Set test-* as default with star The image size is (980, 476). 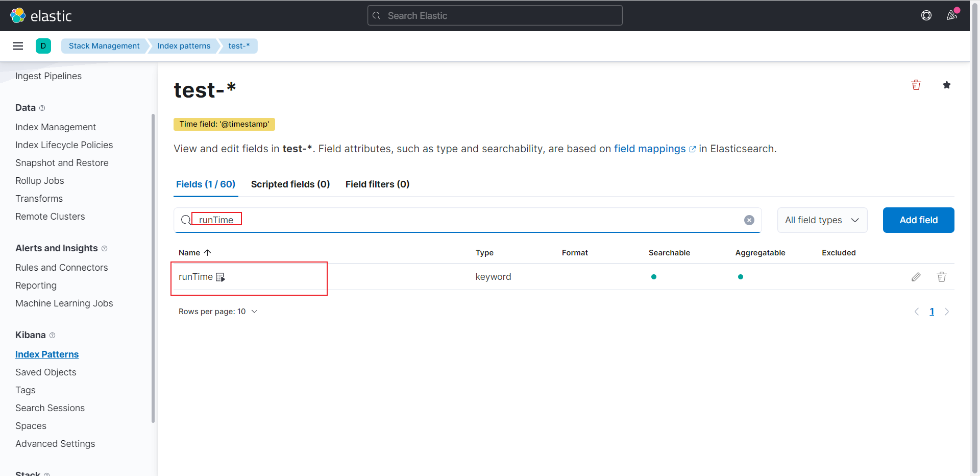point(947,85)
